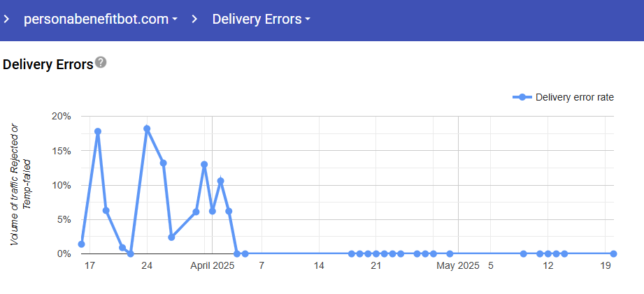644x294 pixels.
Task: Select the 18% peak point right after March 17
Action: [x=98, y=131]
